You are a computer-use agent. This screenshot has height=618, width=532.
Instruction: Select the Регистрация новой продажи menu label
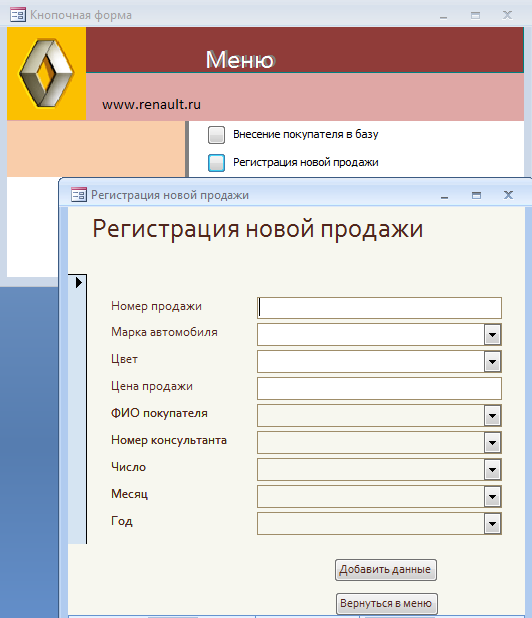pyautogui.click(x=305, y=162)
